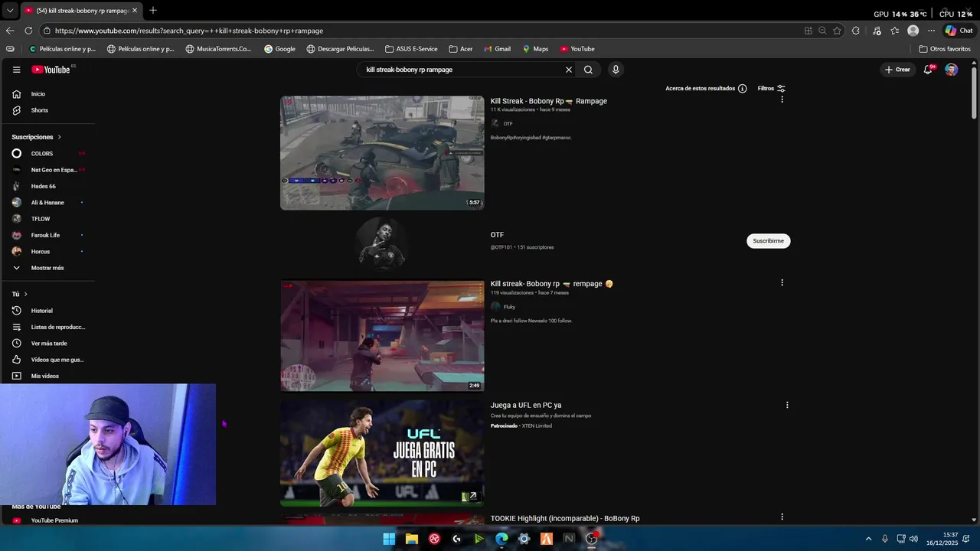The height and width of the screenshot is (551, 980).
Task: Subscribe to OTF with Suscribirme
Action: (x=768, y=241)
